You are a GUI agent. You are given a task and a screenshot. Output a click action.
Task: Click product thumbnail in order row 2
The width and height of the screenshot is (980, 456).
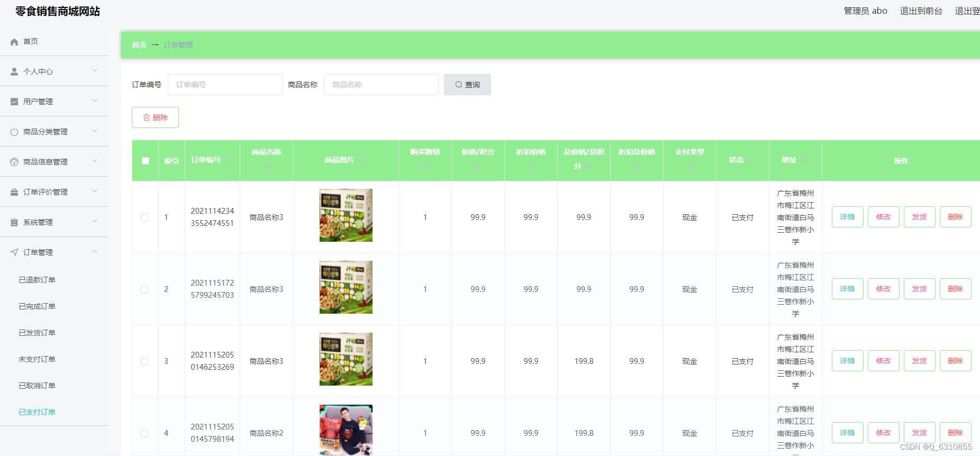coord(346,287)
